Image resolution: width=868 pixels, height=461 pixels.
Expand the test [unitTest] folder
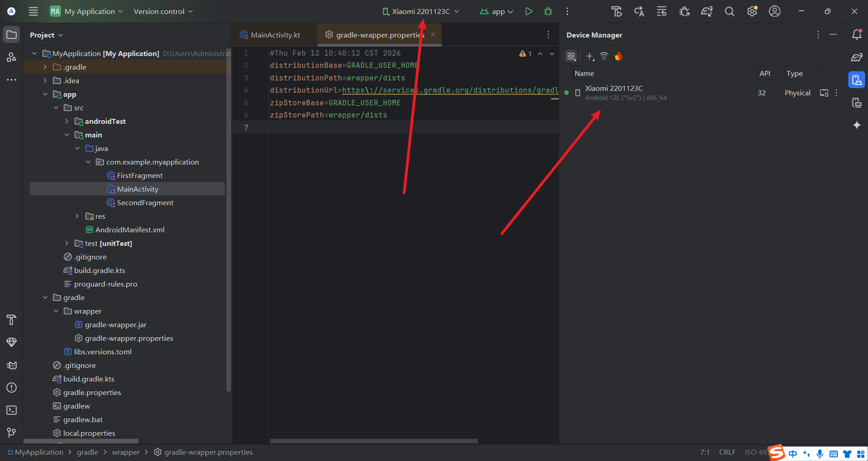pyautogui.click(x=66, y=243)
